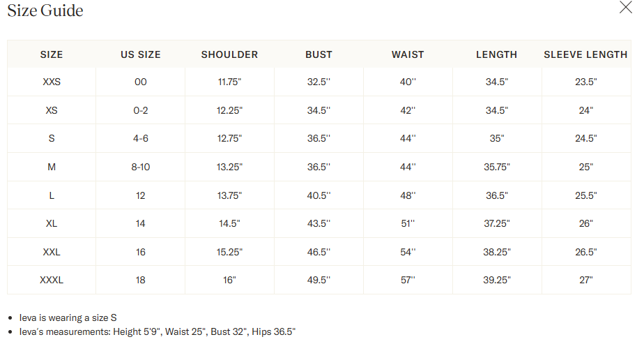
Task: Click the 8-10 US size cell
Action: click(141, 167)
